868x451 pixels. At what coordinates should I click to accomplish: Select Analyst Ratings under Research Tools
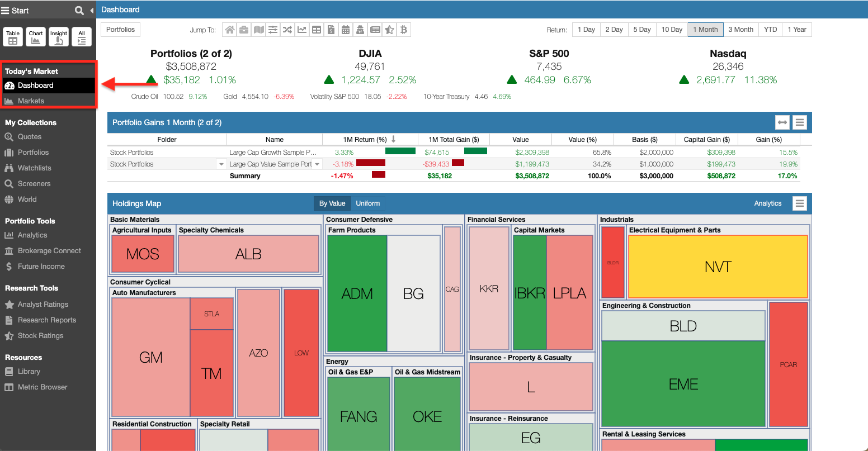point(43,305)
